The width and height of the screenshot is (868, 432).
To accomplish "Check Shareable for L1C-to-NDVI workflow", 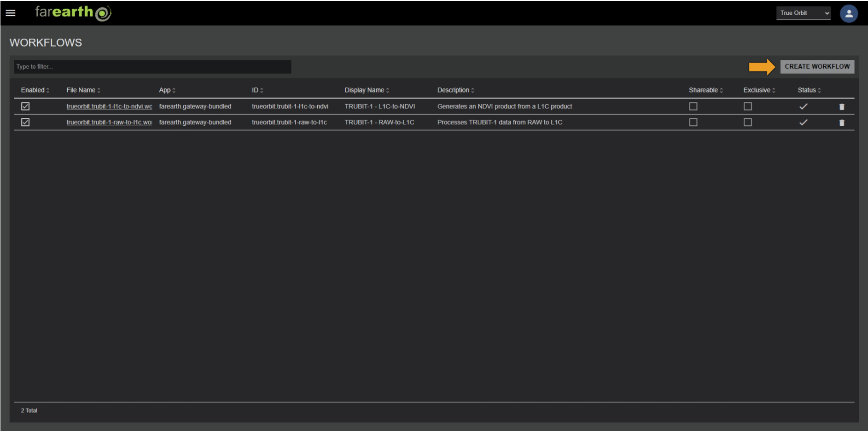I will (x=693, y=106).
